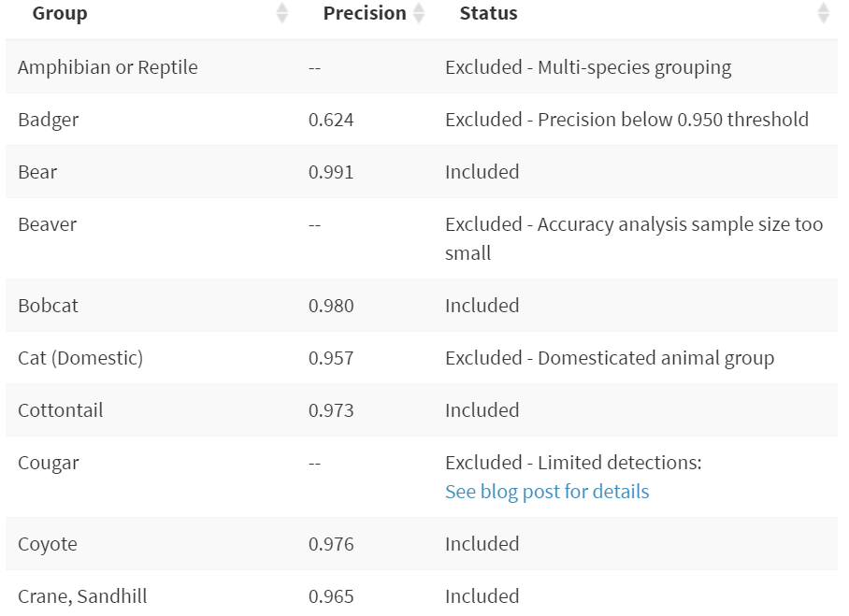Select the "Excluded - Domesticated animal group" status text
This screenshot has width=849, height=616.
click(x=610, y=358)
